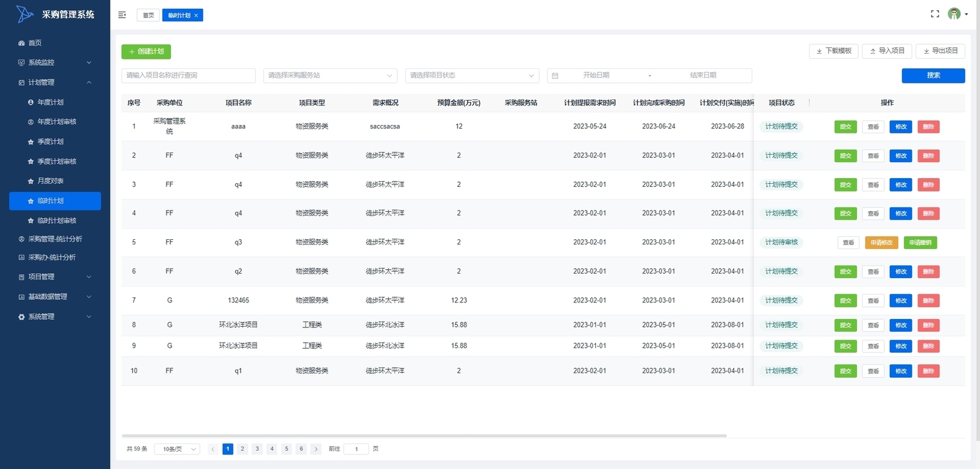
Task: Open the user avatar dropdown menu
Action: 957,14
